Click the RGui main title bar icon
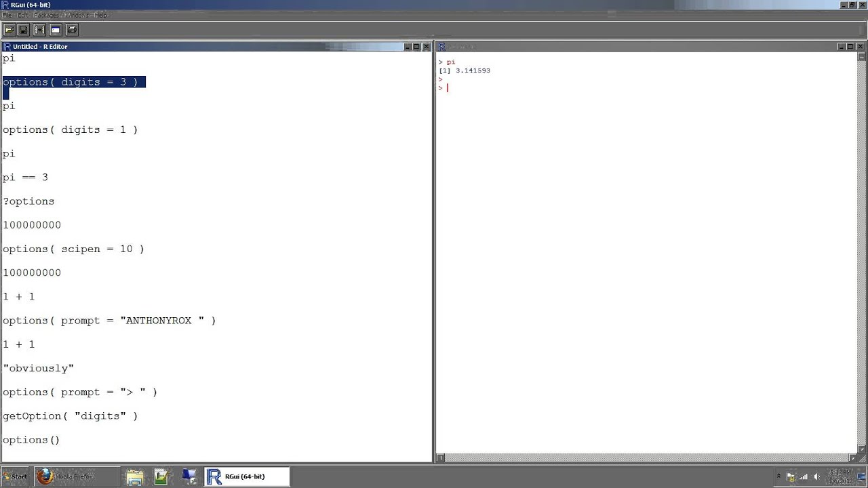The width and height of the screenshot is (868, 488). tap(5, 5)
